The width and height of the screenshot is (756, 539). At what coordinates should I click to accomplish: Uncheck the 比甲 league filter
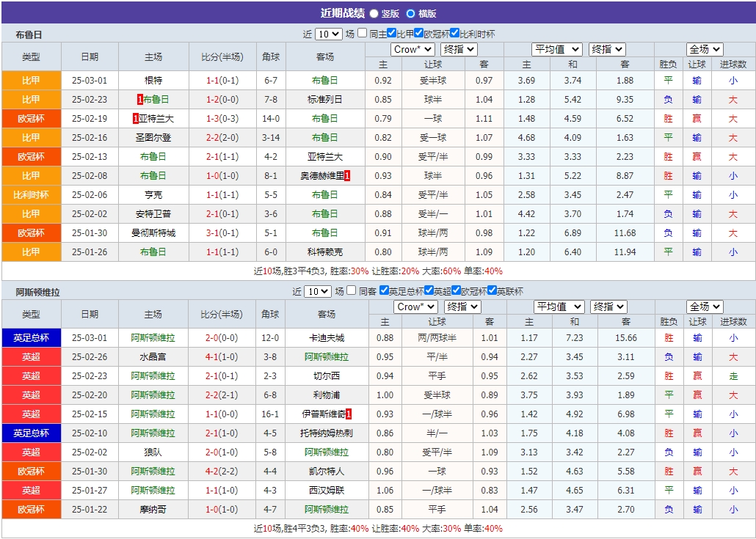390,32
